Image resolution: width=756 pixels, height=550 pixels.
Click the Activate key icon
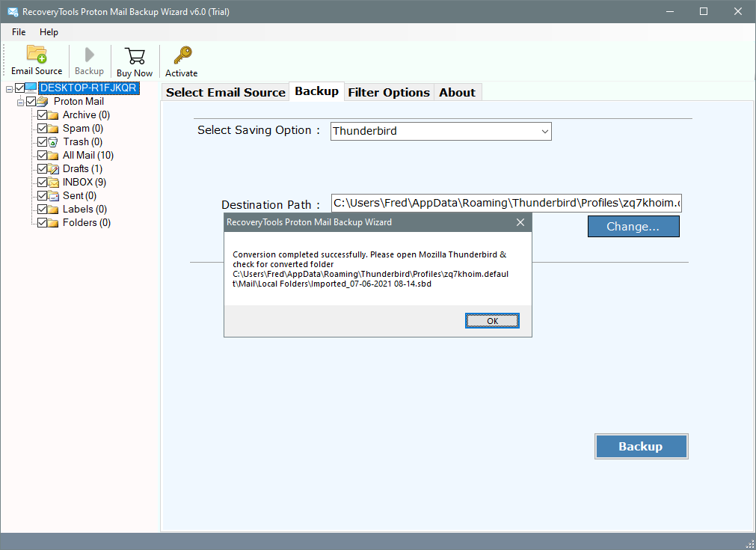pyautogui.click(x=182, y=55)
